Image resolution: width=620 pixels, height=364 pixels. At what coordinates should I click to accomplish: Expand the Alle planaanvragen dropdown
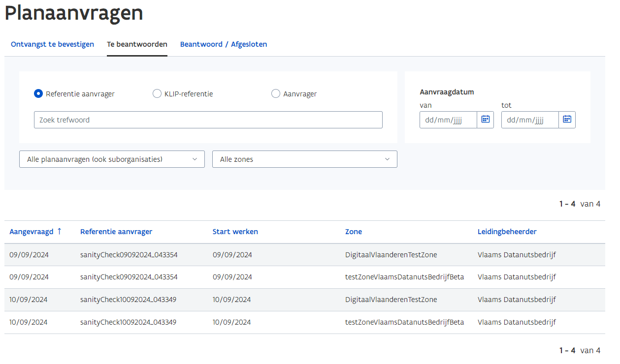coord(112,159)
